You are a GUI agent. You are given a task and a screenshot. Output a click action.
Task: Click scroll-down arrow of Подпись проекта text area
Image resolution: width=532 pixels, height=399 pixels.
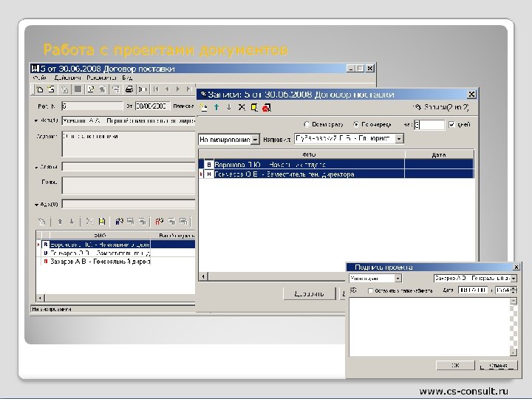tap(514, 352)
